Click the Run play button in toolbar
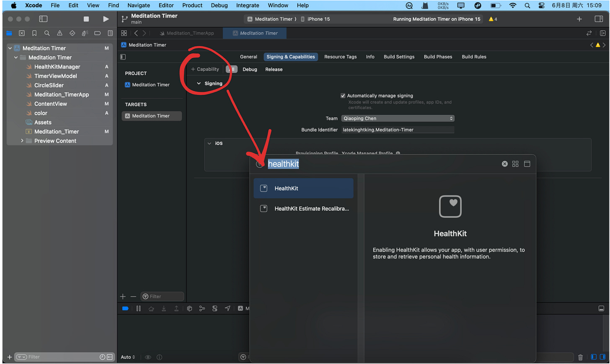This screenshot has width=610, height=364. tap(106, 19)
